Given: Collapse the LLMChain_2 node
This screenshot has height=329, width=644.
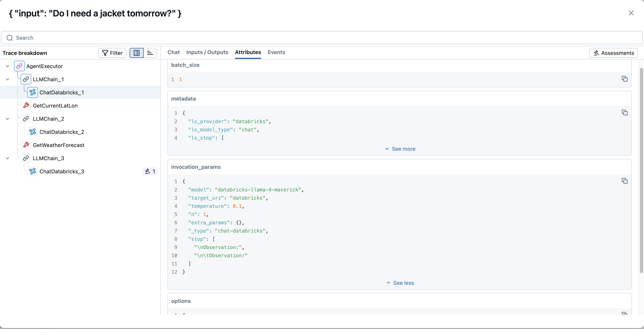Looking at the screenshot, I should pos(7,119).
